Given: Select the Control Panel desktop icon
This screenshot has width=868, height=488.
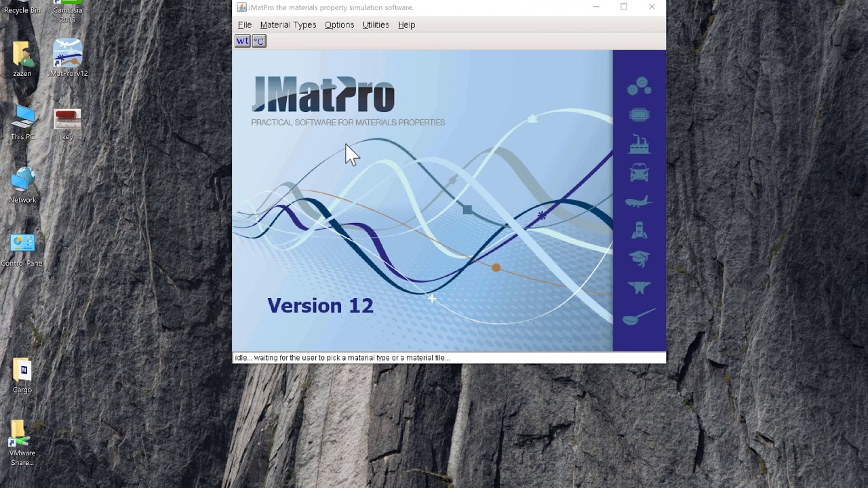Looking at the screenshot, I should [22, 249].
